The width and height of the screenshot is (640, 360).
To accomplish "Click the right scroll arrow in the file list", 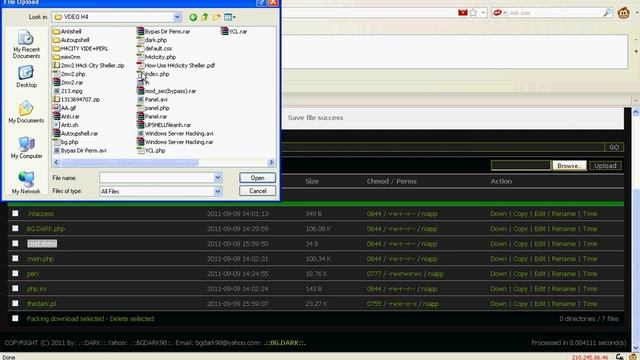I will (x=271, y=162).
